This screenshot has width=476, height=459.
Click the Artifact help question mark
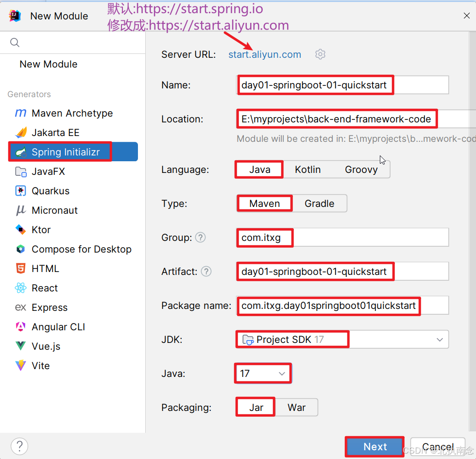(x=206, y=272)
